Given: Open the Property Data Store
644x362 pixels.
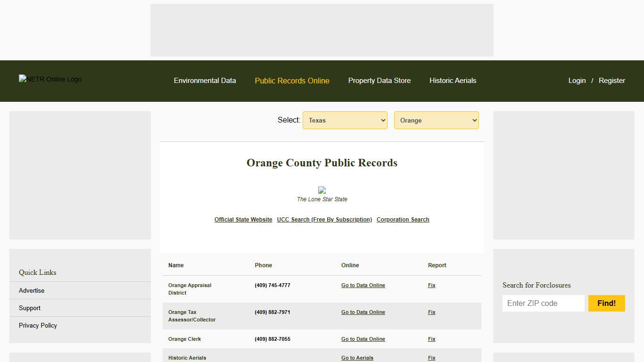Looking at the screenshot, I should [379, 81].
